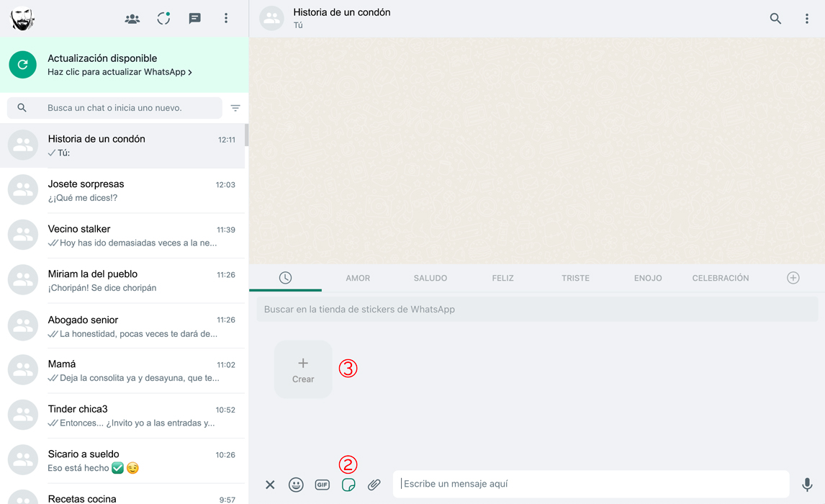Start a new chat with the message icon
Image resolution: width=825 pixels, height=504 pixels.
click(x=194, y=19)
